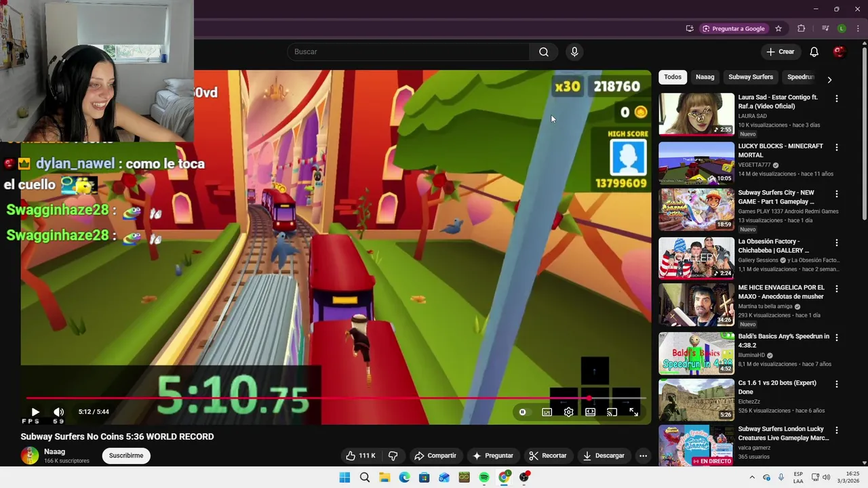
Task: Cast video to a TV device
Action: [612, 411]
